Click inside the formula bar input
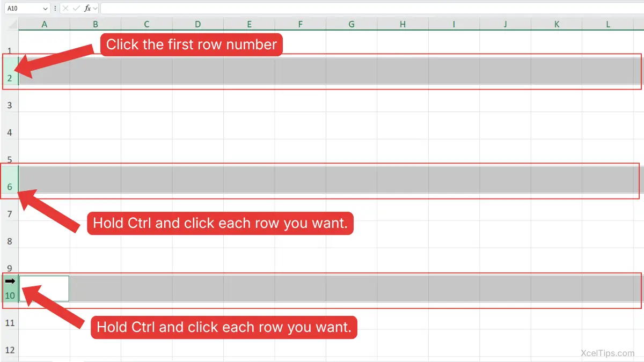Screen dimensions: 644x362 370,9
